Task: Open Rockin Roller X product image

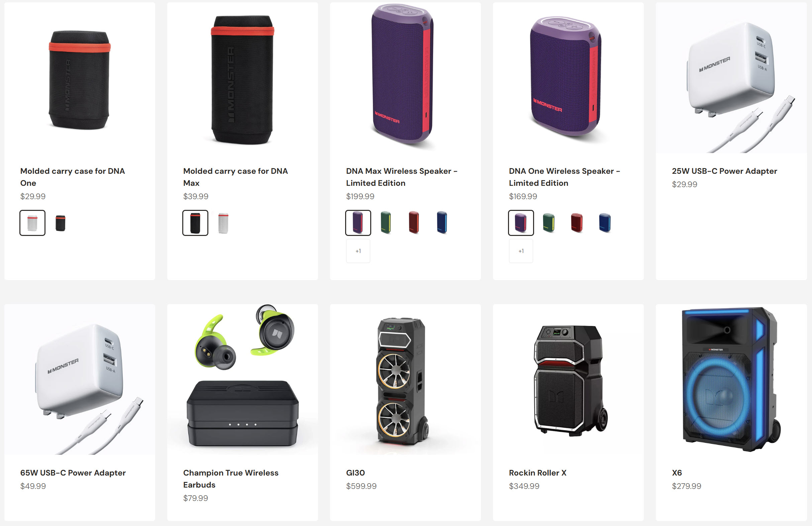Action: click(569, 379)
